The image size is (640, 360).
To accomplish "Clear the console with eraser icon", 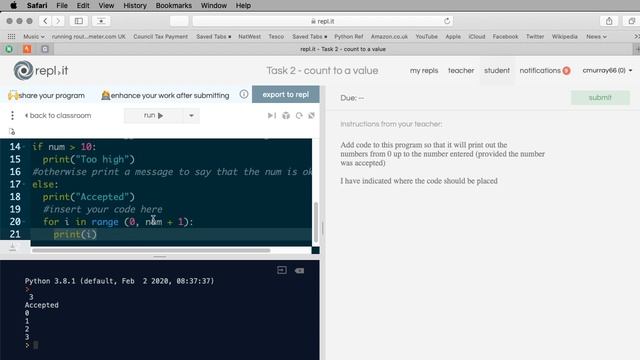I will (x=299, y=270).
